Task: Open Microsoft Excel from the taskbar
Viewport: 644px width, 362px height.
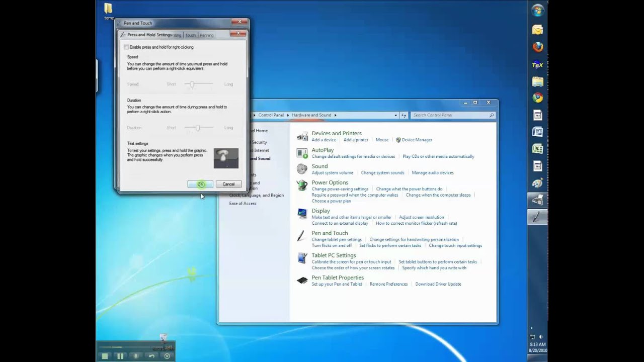Action: coord(538,149)
